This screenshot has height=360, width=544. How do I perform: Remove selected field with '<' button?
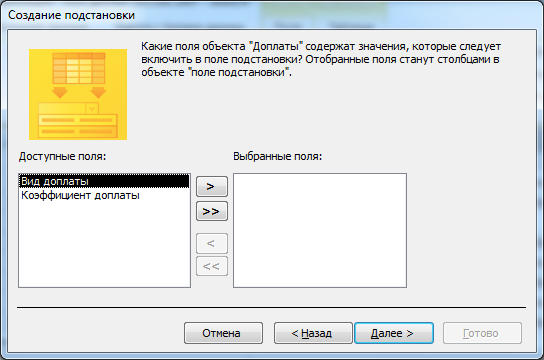212,243
